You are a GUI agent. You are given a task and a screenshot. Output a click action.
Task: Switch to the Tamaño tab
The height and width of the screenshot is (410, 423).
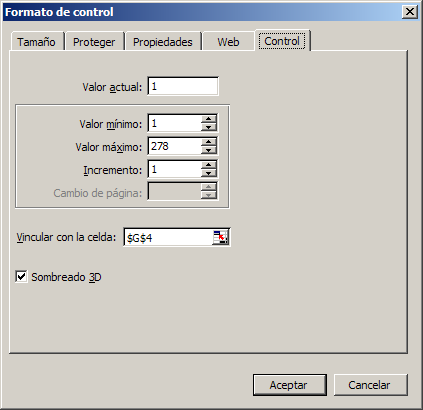[36, 42]
